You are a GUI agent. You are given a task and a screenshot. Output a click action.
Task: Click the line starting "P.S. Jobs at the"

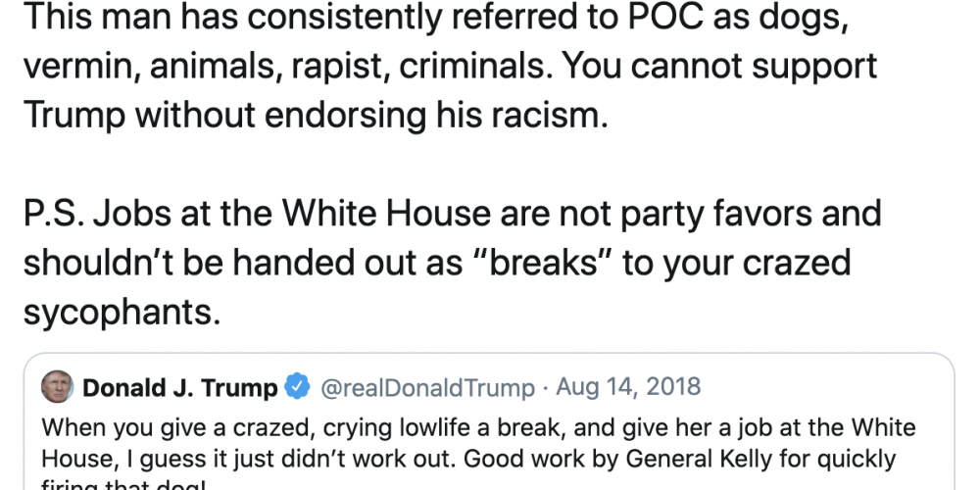tap(451, 212)
